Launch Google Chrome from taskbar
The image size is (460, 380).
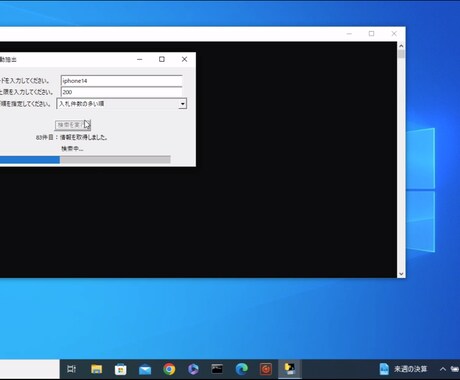169,369
